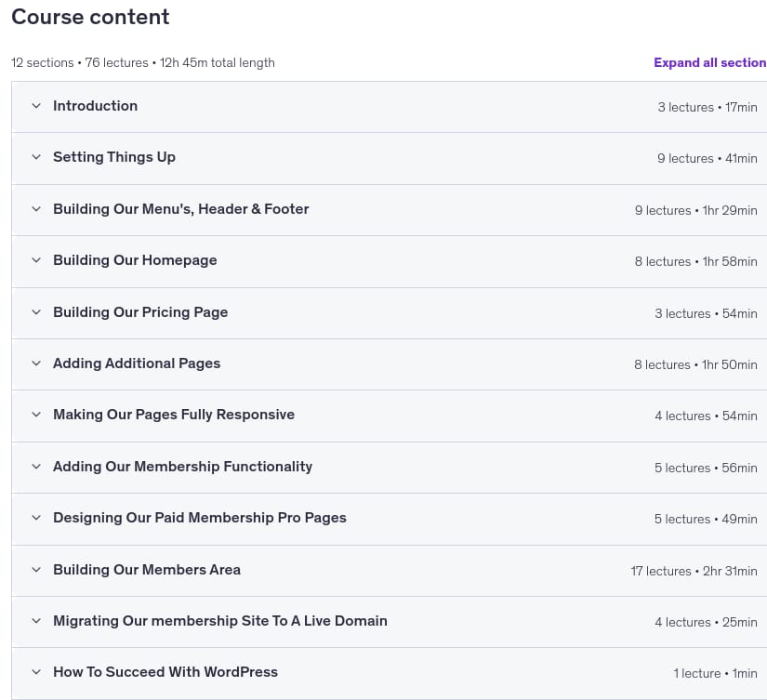Click the '5 lectures • 49min' label

pos(706,520)
